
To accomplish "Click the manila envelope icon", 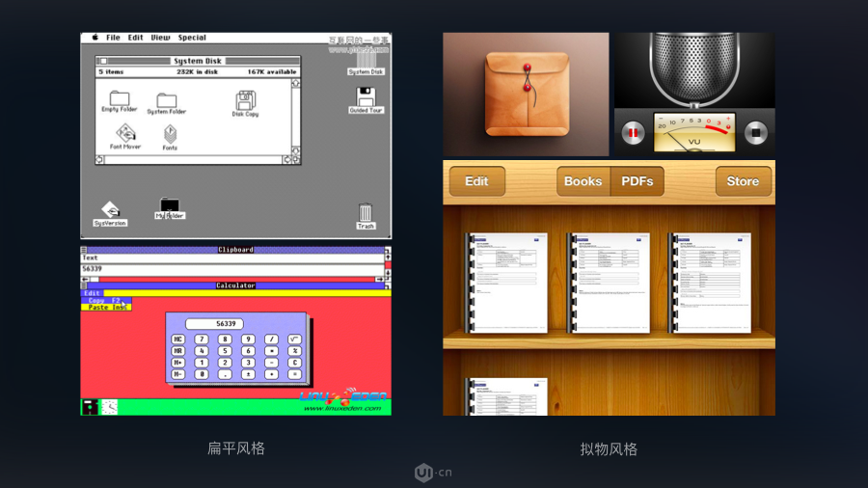I will click(x=527, y=95).
